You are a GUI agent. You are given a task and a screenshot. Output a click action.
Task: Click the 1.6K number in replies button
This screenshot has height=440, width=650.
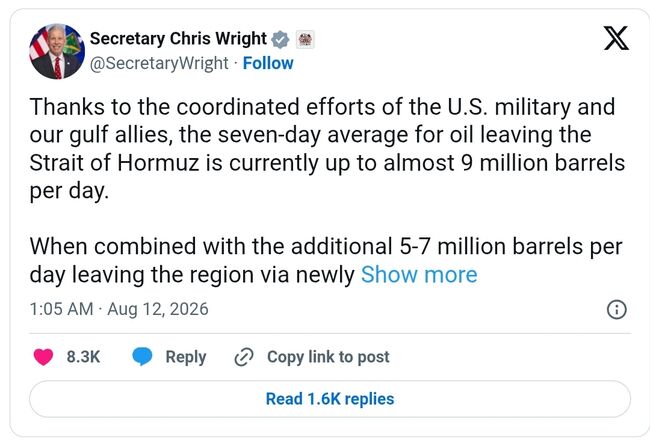coord(324,399)
